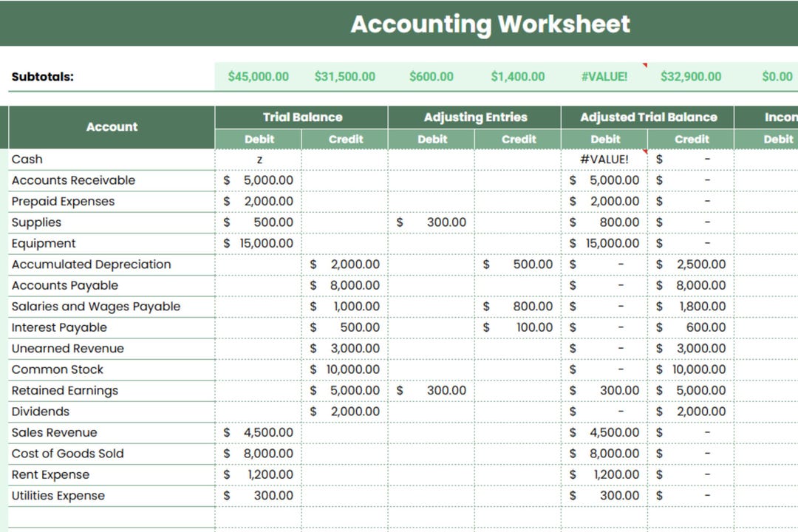
Task: Select the Accounts Receivable label
Action: click(x=73, y=180)
